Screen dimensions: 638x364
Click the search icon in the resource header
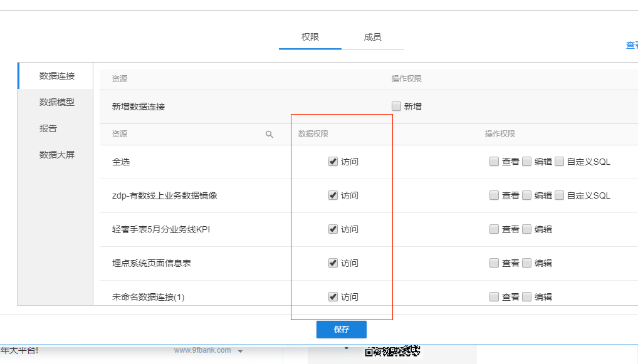pyautogui.click(x=269, y=134)
